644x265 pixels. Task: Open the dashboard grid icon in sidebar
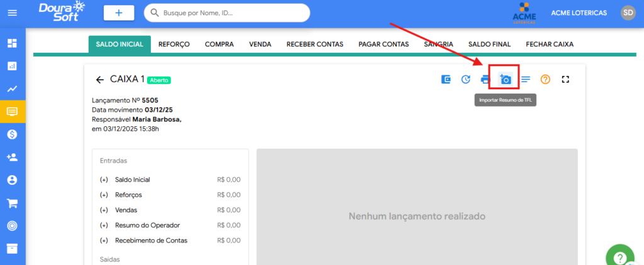[12, 43]
